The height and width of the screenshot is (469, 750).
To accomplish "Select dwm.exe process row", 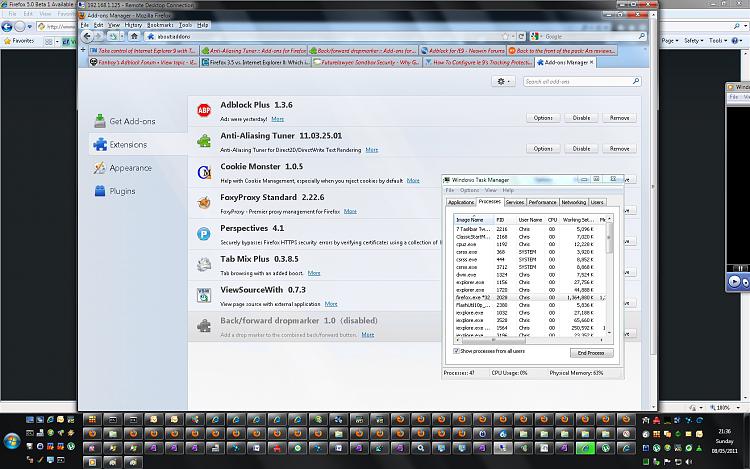I will 530,275.
